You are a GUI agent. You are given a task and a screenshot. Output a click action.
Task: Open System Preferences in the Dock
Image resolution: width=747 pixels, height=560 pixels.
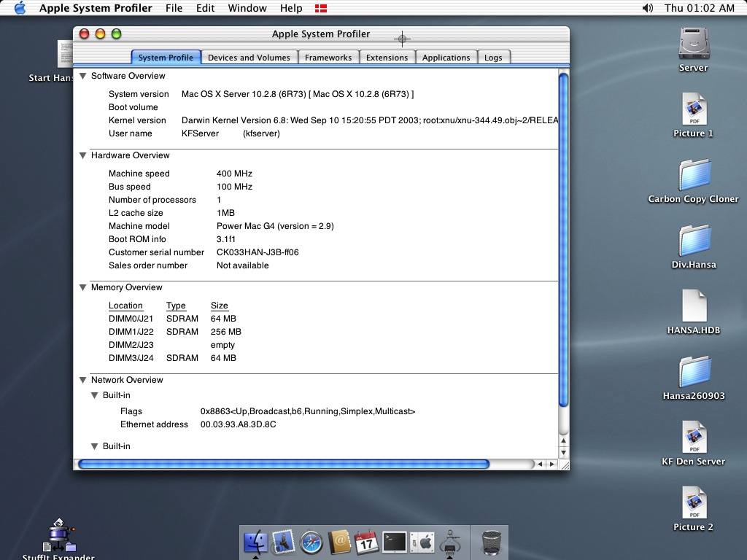[x=422, y=542]
